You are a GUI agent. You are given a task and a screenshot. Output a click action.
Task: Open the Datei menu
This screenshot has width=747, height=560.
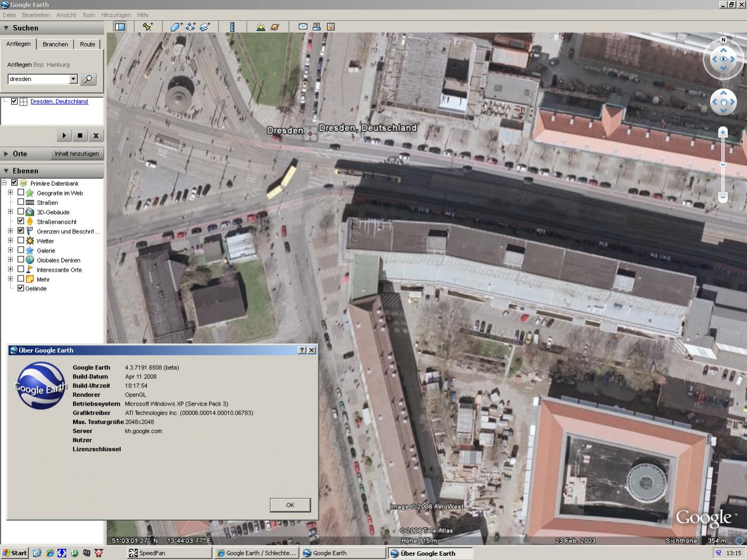[9, 15]
